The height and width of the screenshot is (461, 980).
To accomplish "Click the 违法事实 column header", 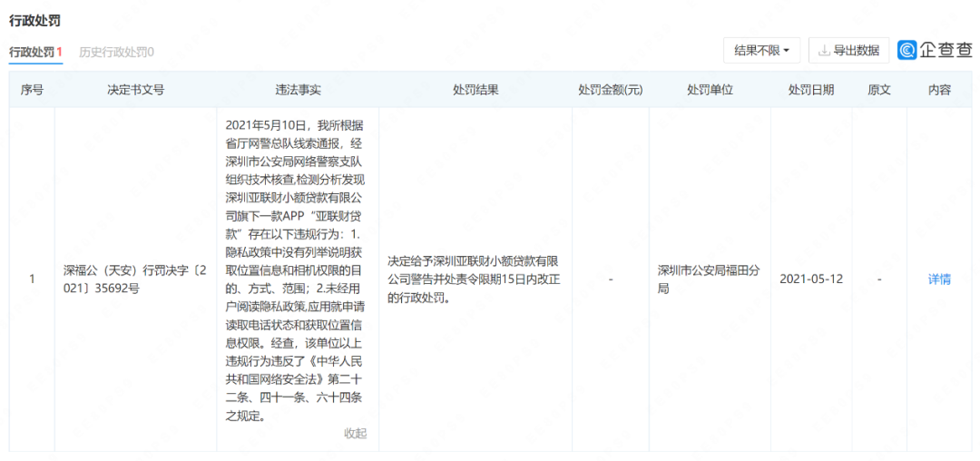I will point(298,90).
